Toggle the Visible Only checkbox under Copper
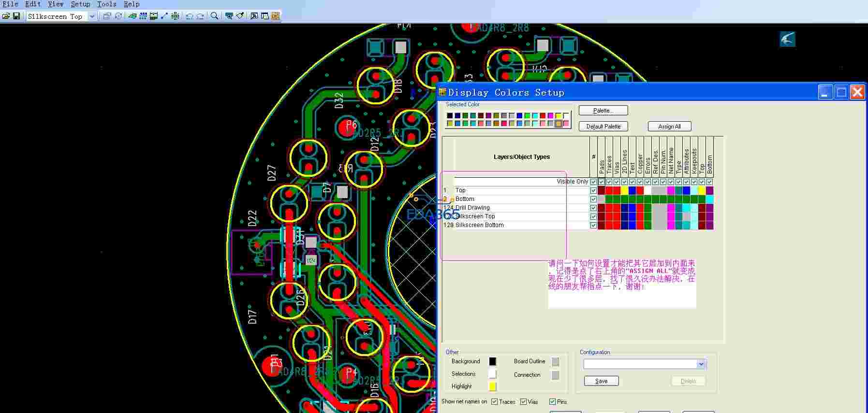The height and width of the screenshot is (413, 868). (640, 182)
